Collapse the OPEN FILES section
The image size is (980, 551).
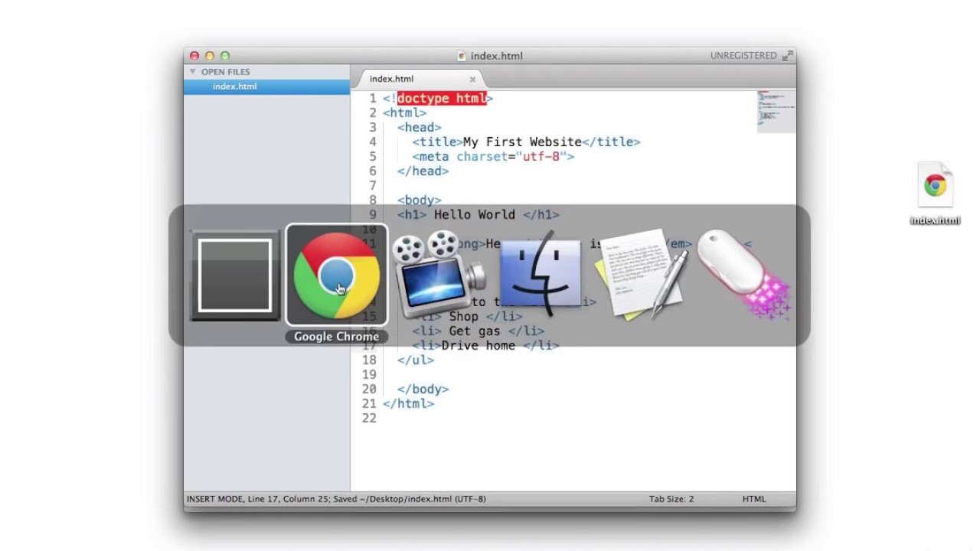pyautogui.click(x=193, y=71)
